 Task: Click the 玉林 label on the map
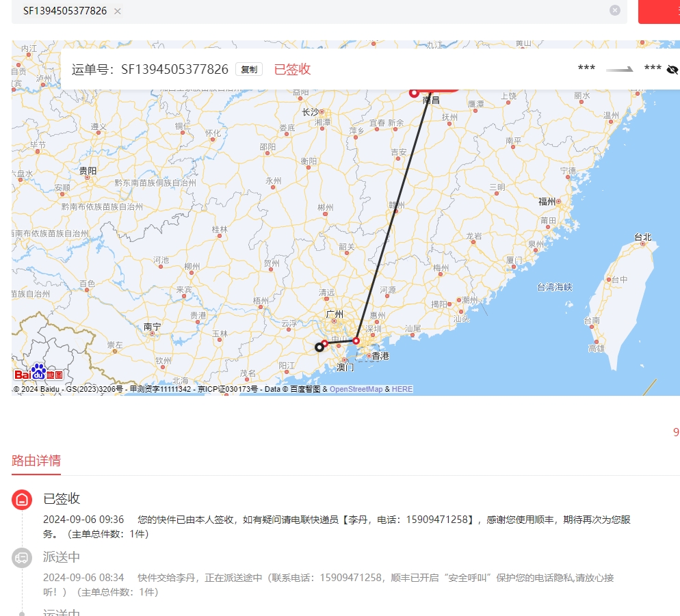coord(220,334)
